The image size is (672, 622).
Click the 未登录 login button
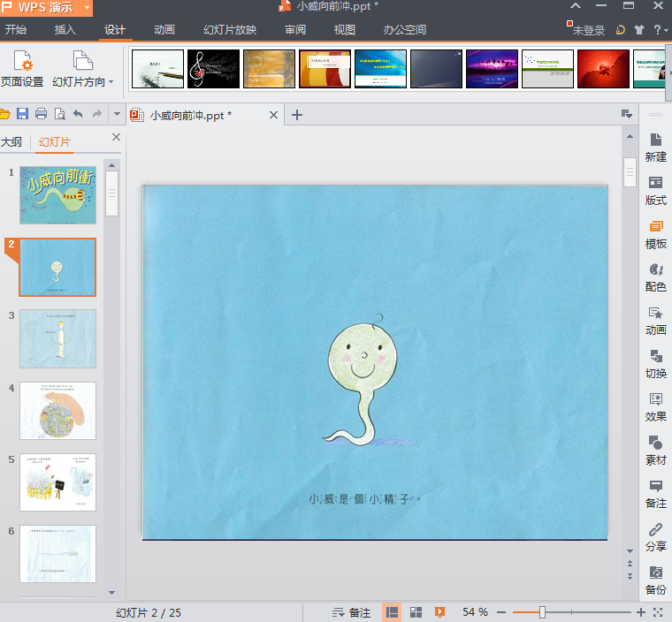(x=588, y=30)
